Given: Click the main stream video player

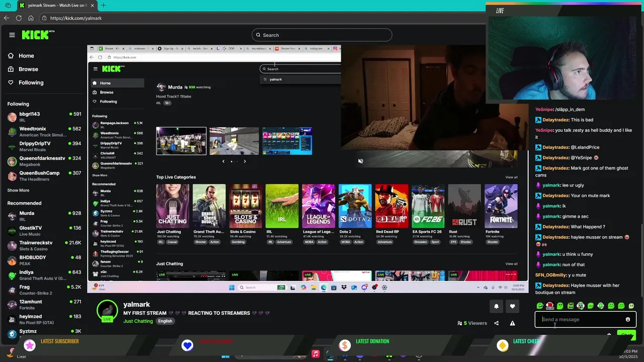Looking at the screenshot, I should 307,168.
